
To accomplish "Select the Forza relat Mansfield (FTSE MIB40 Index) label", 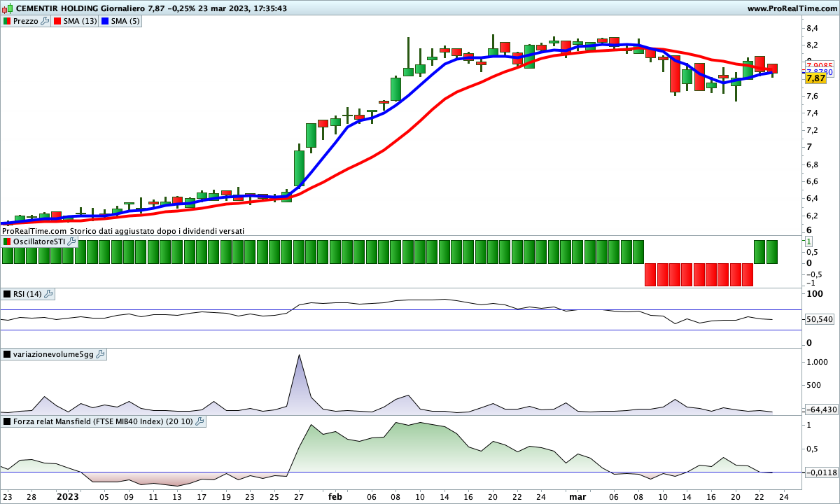I will (x=104, y=421).
